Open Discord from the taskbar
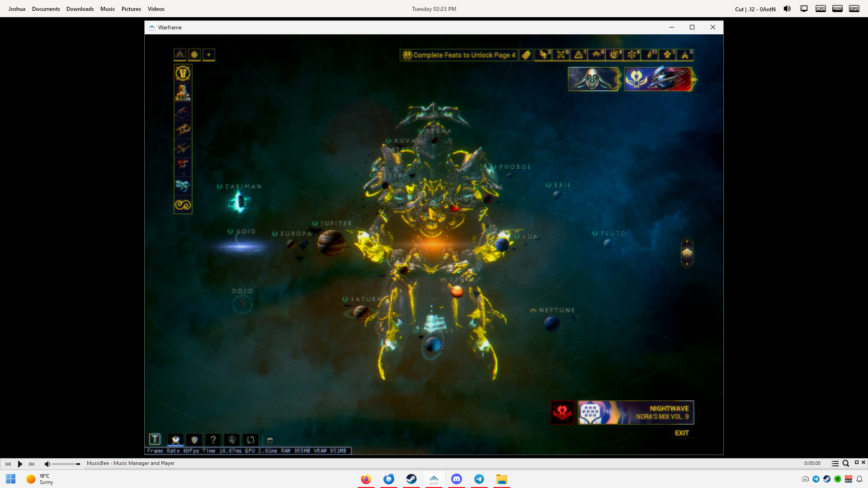Image resolution: width=868 pixels, height=488 pixels. tap(457, 479)
